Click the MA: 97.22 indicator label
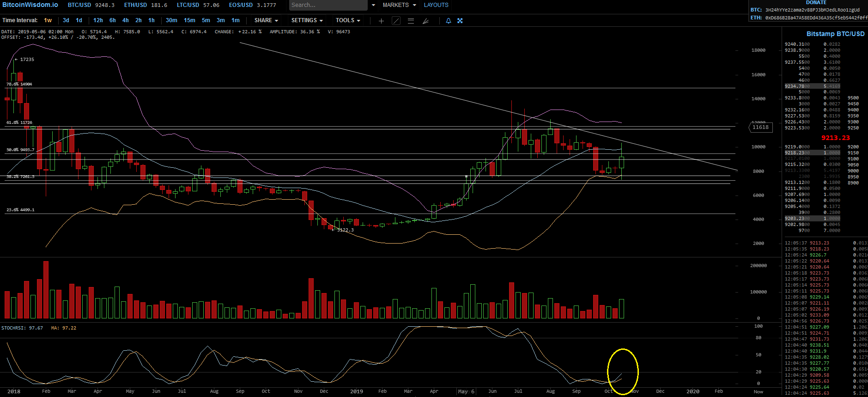Screen dimensions: 868x397 coord(64,328)
